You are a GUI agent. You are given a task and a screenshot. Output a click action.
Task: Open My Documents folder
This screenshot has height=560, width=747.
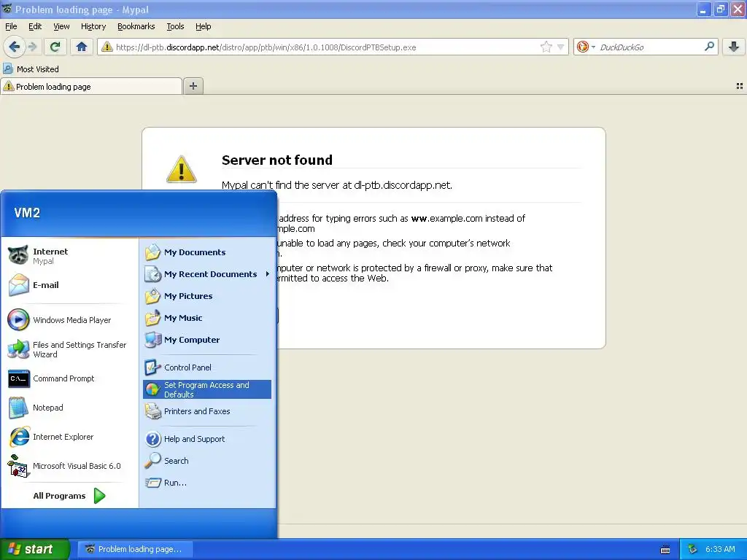[x=207, y=252]
